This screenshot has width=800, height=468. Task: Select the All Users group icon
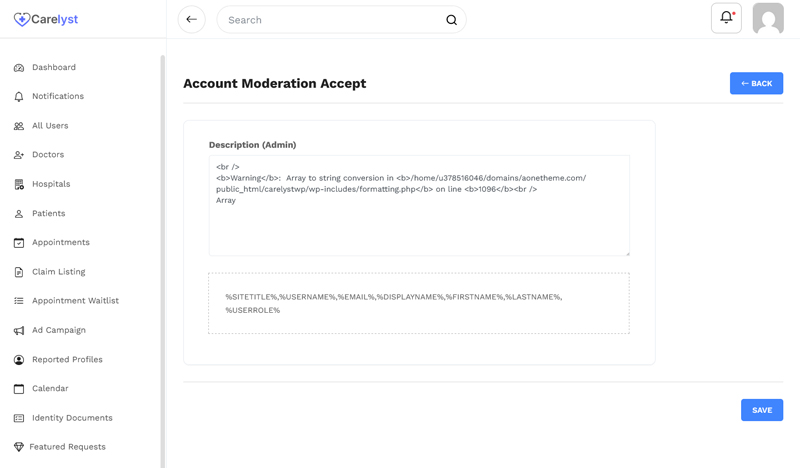click(19, 126)
